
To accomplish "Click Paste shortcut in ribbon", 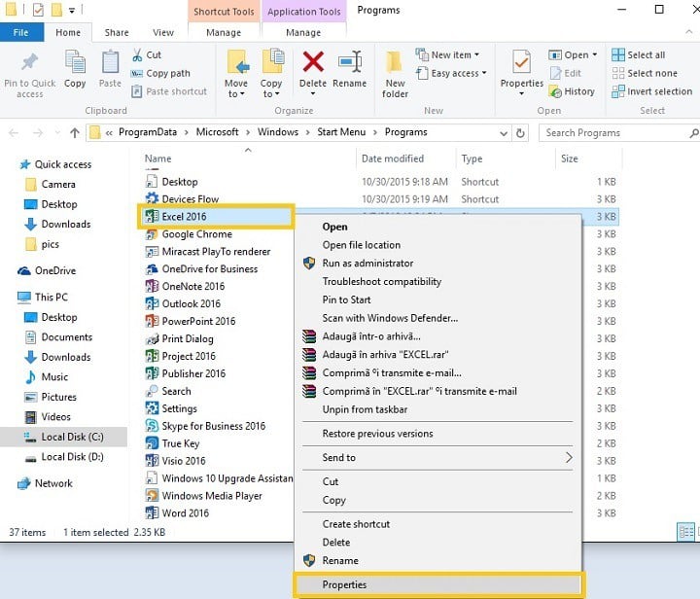I will pyautogui.click(x=169, y=91).
